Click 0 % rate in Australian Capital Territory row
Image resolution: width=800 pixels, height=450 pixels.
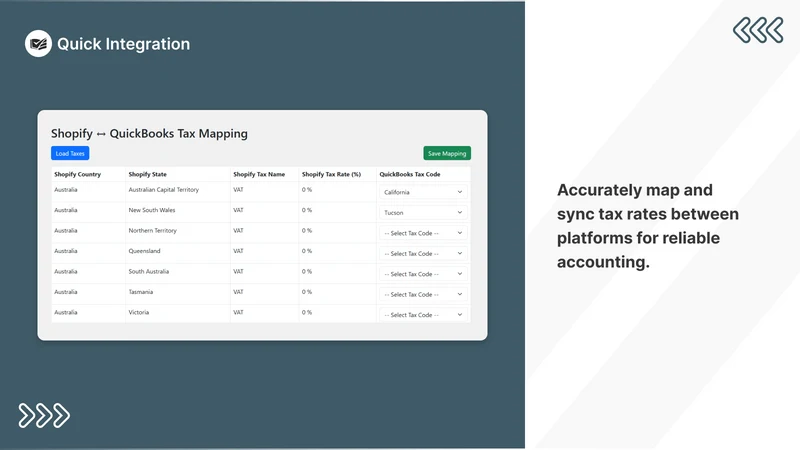307,190
